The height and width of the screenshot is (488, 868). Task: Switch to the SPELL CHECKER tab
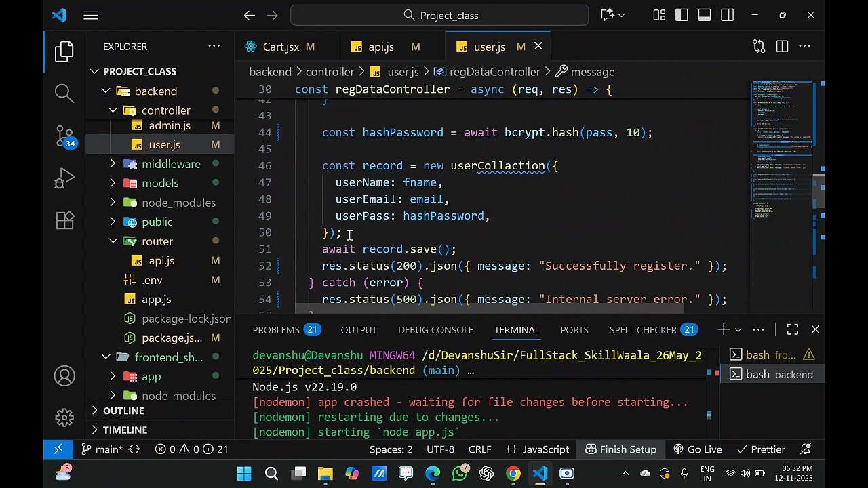click(654, 330)
